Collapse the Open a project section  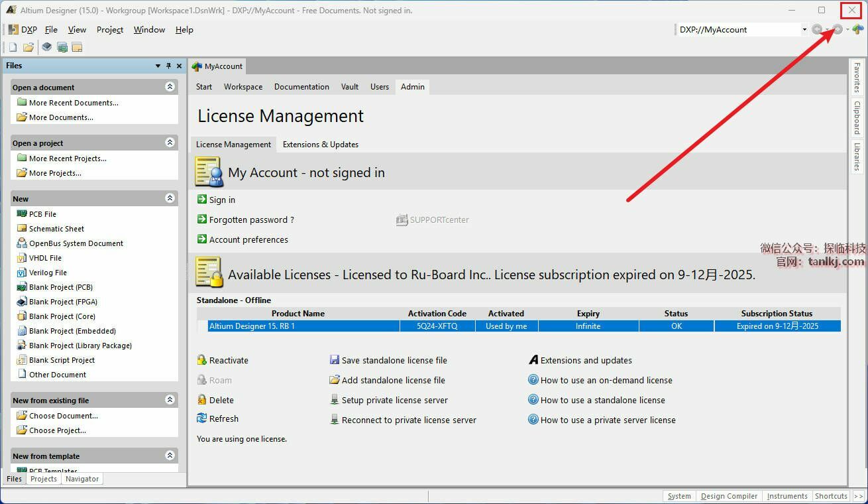[x=170, y=143]
